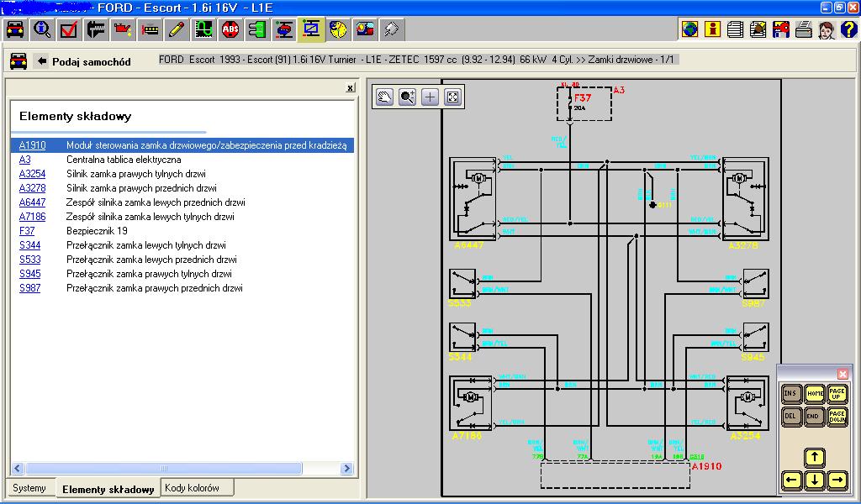This screenshot has height=504, width=861.
Task: Click fit-to-screen button on diagram toolbar
Action: [452, 97]
